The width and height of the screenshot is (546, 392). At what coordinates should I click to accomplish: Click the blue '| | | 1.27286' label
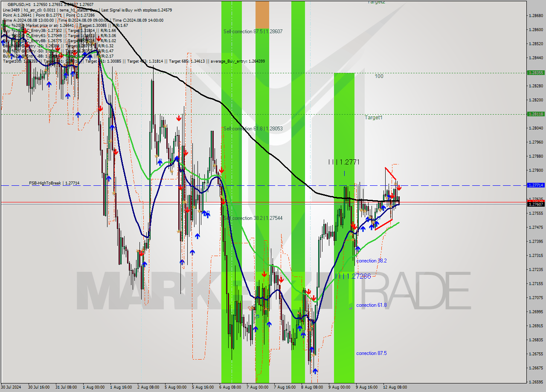pyautogui.click(x=353, y=276)
